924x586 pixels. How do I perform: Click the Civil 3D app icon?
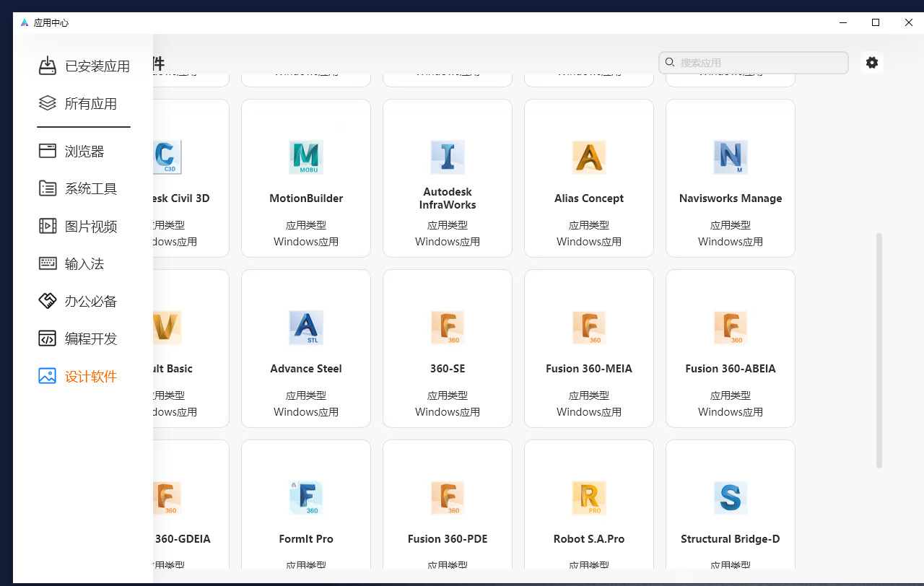[x=167, y=157]
